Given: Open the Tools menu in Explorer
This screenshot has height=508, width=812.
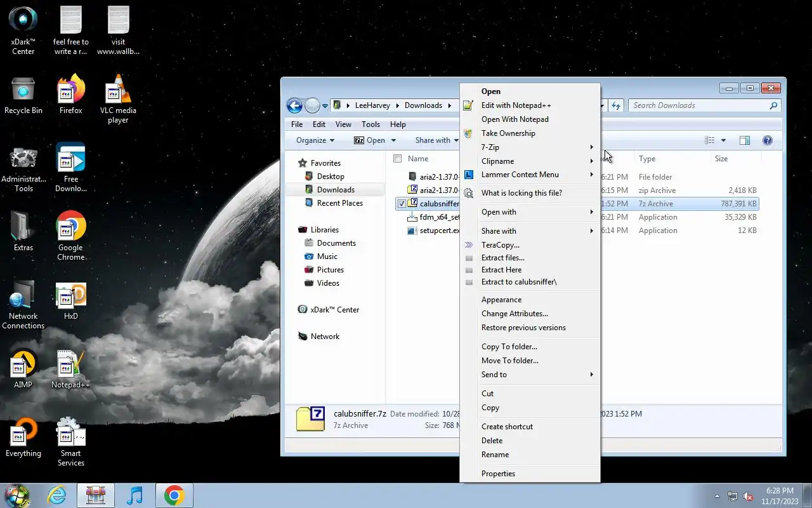Looking at the screenshot, I should (x=370, y=124).
